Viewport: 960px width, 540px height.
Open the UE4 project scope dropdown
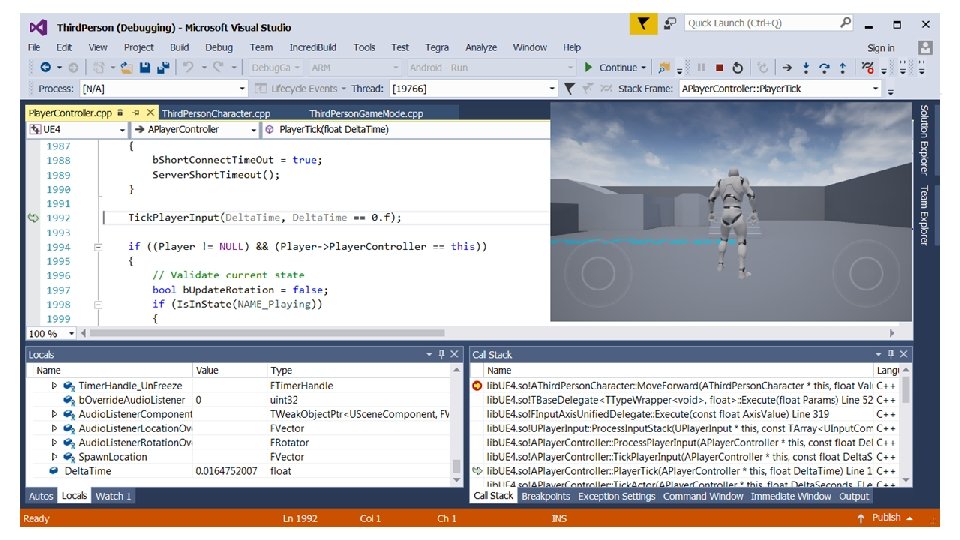(x=122, y=130)
